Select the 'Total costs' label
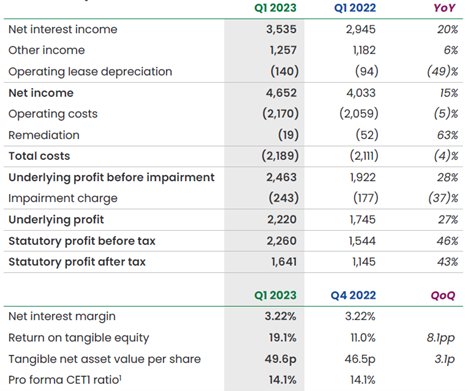This screenshot has height=391, width=468. pyautogui.click(x=39, y=156)
